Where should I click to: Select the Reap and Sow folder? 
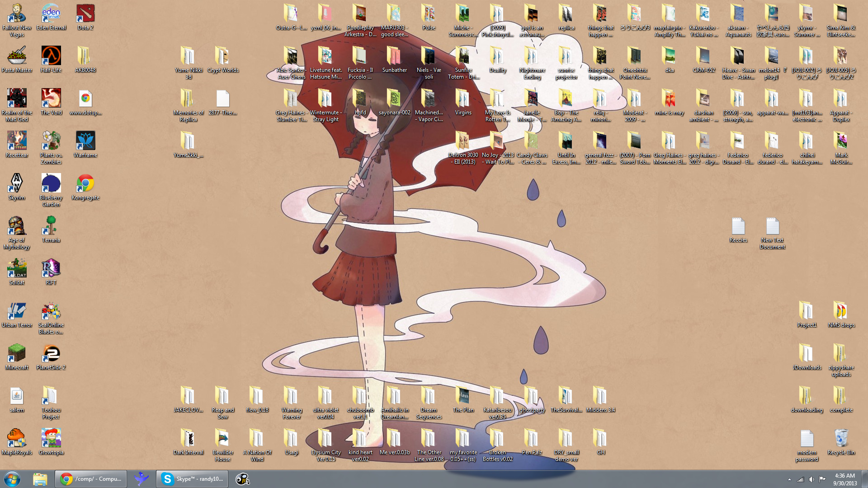pyautogui.click(x=223, y=403)
